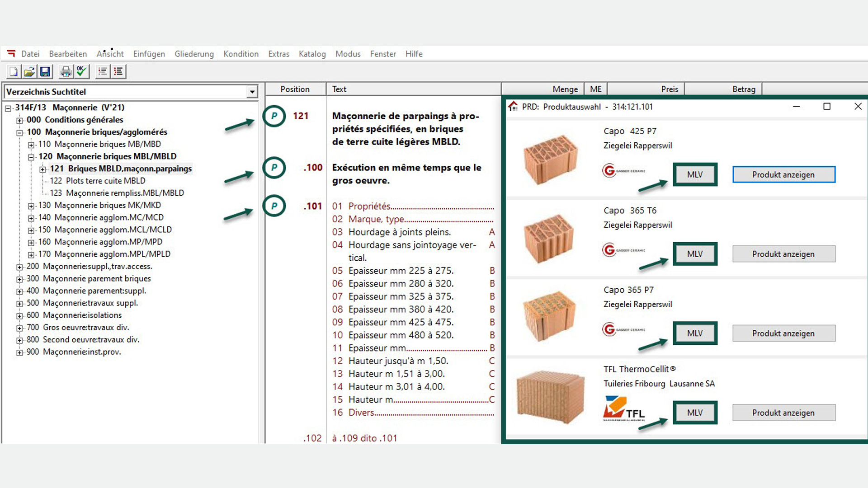Click the Capo 425 P7 brick thumbnail

pos(550,160)
